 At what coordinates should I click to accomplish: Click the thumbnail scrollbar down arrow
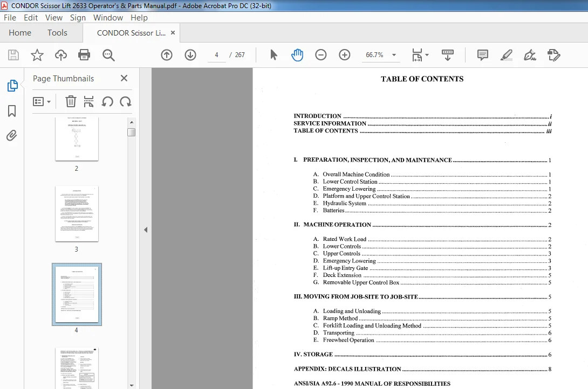(131, 385)
